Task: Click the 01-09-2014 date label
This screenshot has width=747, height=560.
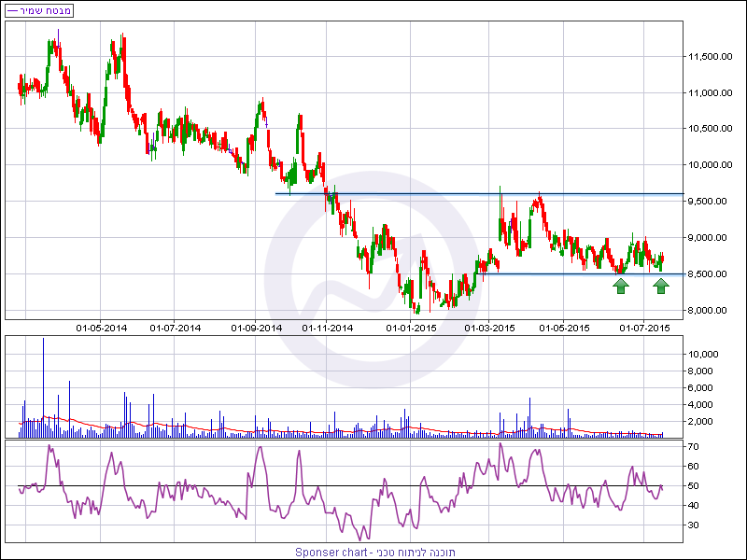Action: [257, 328]
